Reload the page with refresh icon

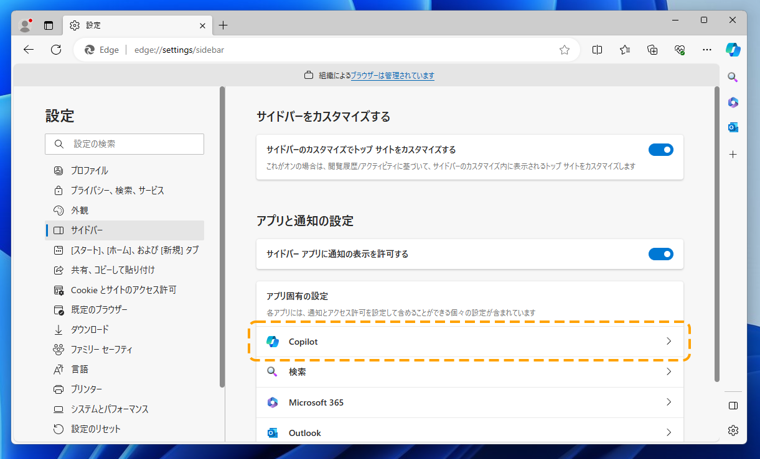tap(56, 49)
